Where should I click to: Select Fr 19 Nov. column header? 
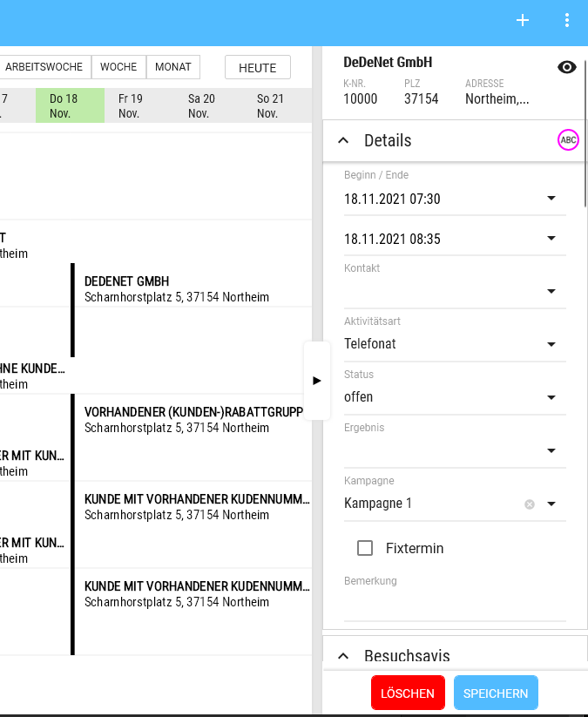coord(139,105)
